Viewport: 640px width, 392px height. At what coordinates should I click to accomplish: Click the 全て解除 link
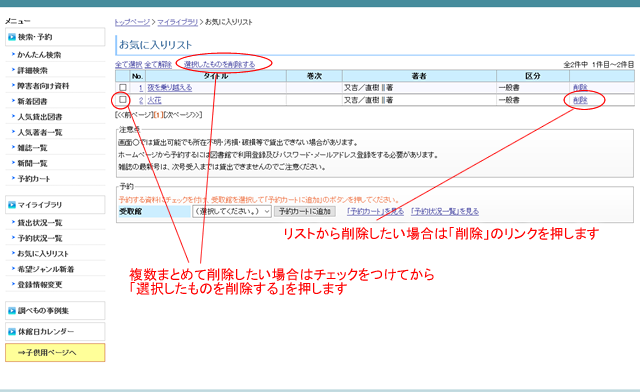158,64
